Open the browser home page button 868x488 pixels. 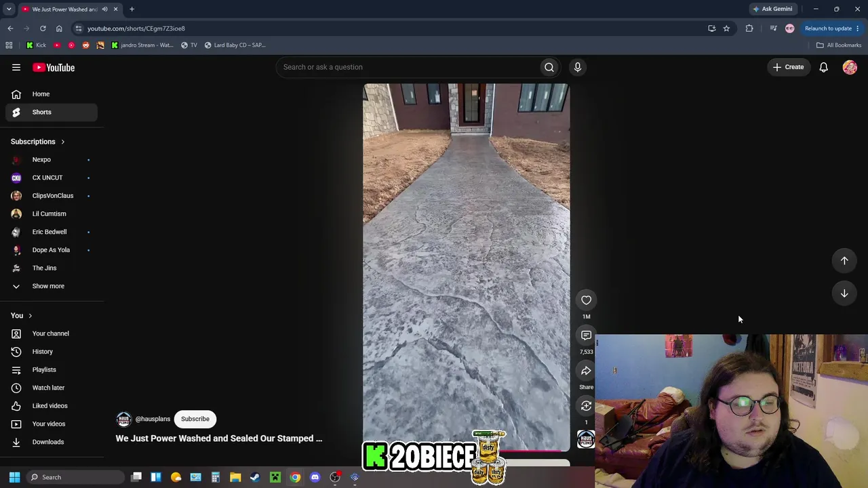(x=59, y=28)
